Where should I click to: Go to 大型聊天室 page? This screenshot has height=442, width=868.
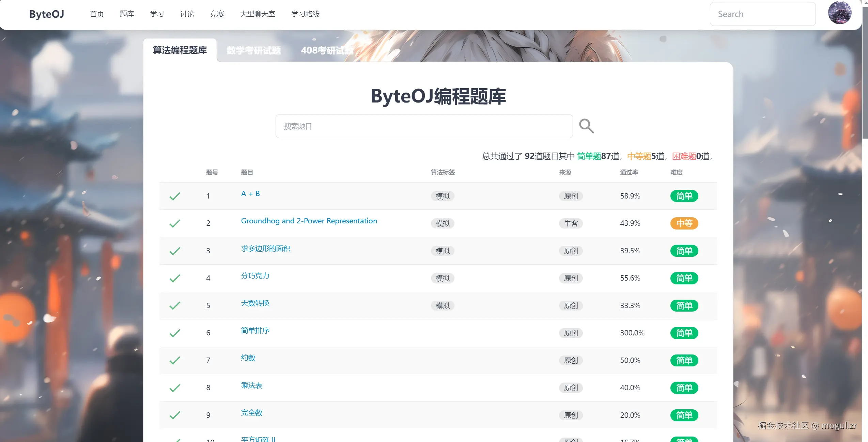258,14
